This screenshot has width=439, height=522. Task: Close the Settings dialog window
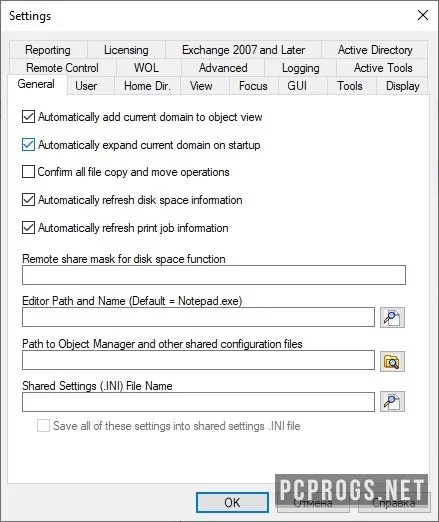[423, 15]
